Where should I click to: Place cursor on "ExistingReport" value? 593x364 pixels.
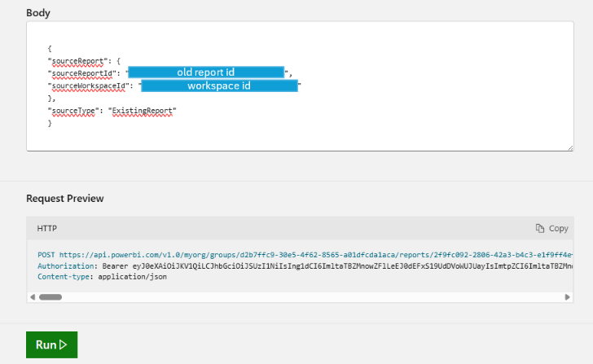(x=143, y=110)
